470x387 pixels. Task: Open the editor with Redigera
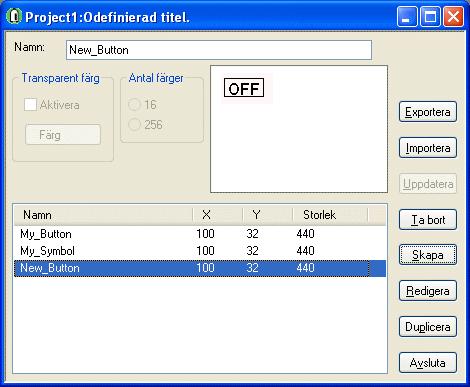tap(428, 291)
